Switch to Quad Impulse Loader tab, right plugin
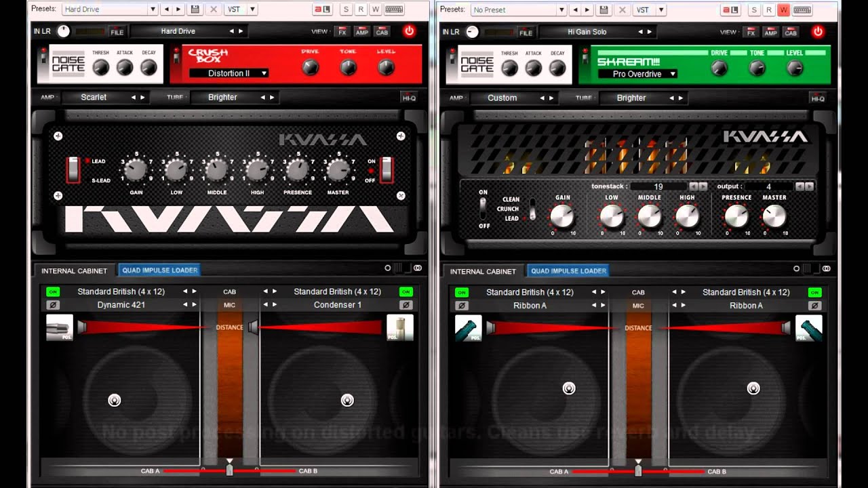Viewport: 868px width, 488px height. [568, 270]
